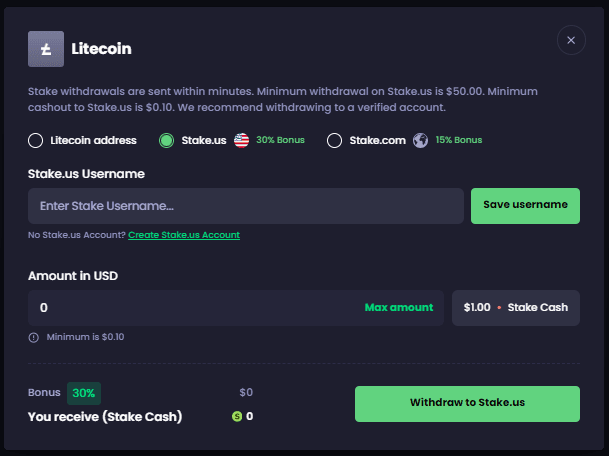Click the Litecoin logo icon
This screenshot has height=456, width=609.
click(x=45, y=48)
